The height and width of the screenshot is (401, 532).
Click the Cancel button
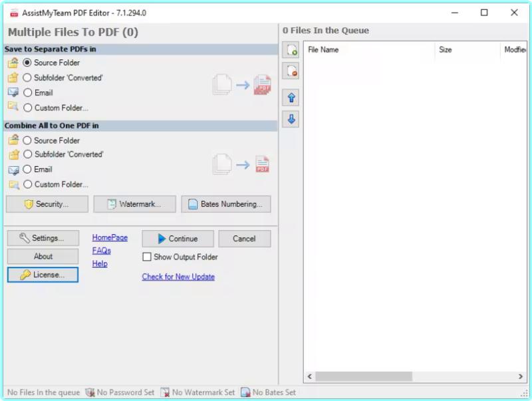pos(244,239)
